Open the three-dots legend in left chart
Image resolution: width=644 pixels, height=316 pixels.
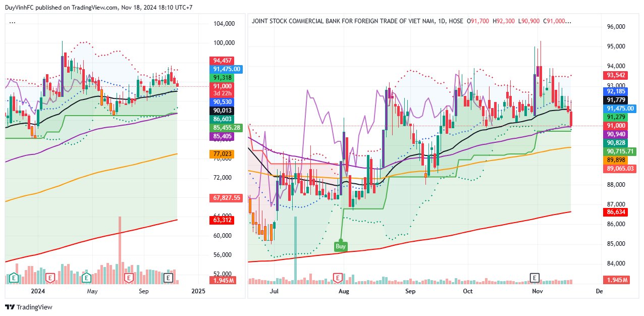[x=12, y=22]
